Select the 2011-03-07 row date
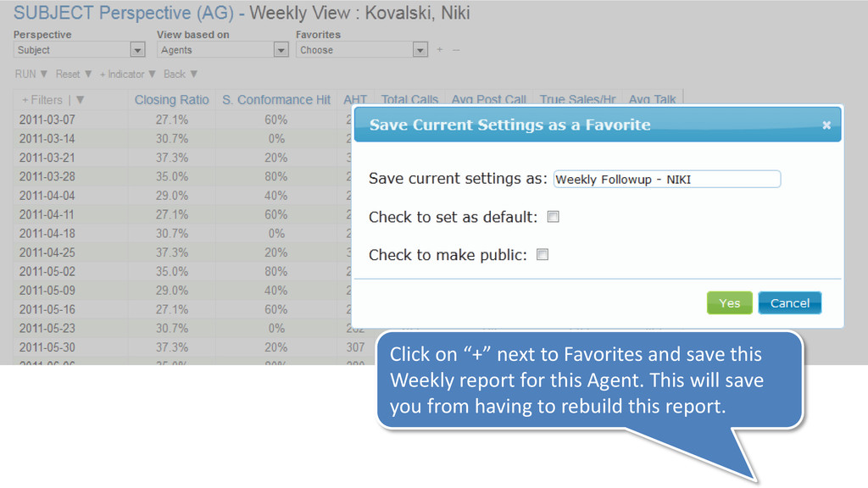Image resolution: width=868 pixels, height=488 pixels. point(47,119)
